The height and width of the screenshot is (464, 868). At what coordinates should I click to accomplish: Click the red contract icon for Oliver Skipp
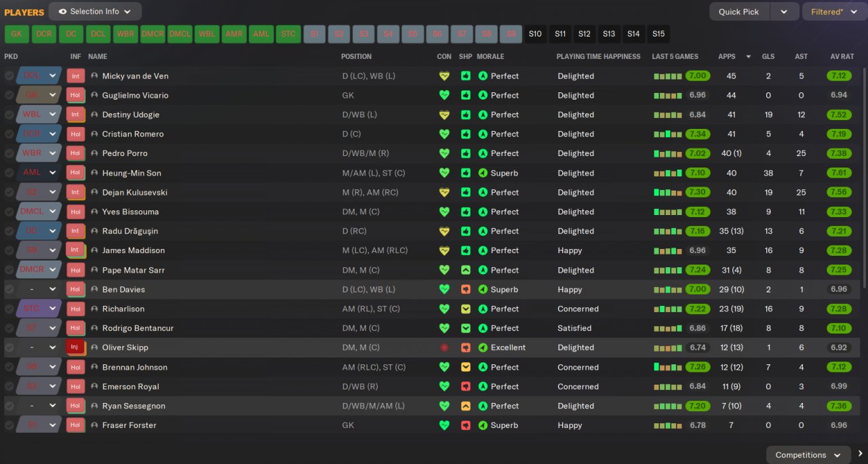[x=444, y=347]
